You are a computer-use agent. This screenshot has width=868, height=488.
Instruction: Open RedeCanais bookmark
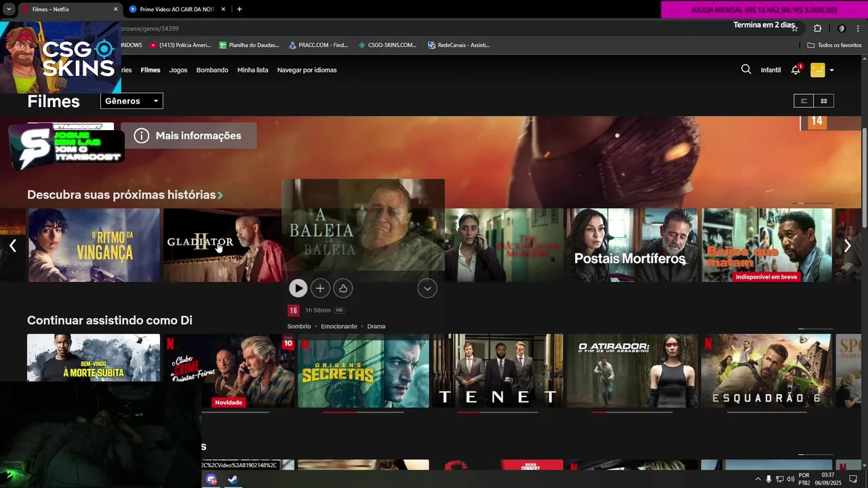coord(458,45)
